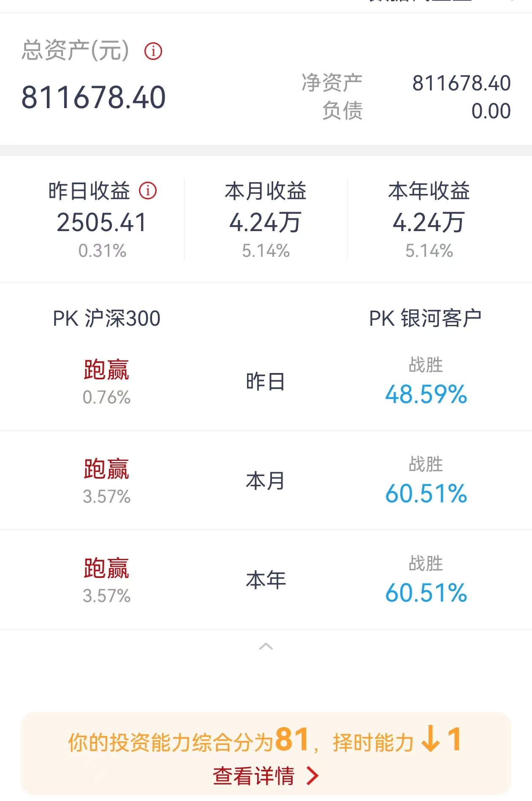Tap the 本月 row label
The image size is (532, 801).
tap(266, 481)
